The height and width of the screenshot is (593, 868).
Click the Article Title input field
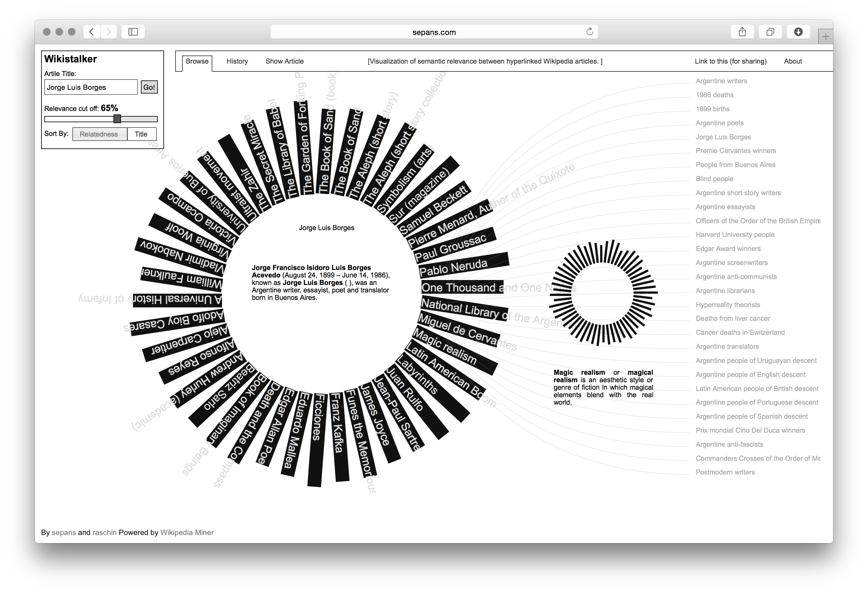pyautogui.click(x=91, y=87)
